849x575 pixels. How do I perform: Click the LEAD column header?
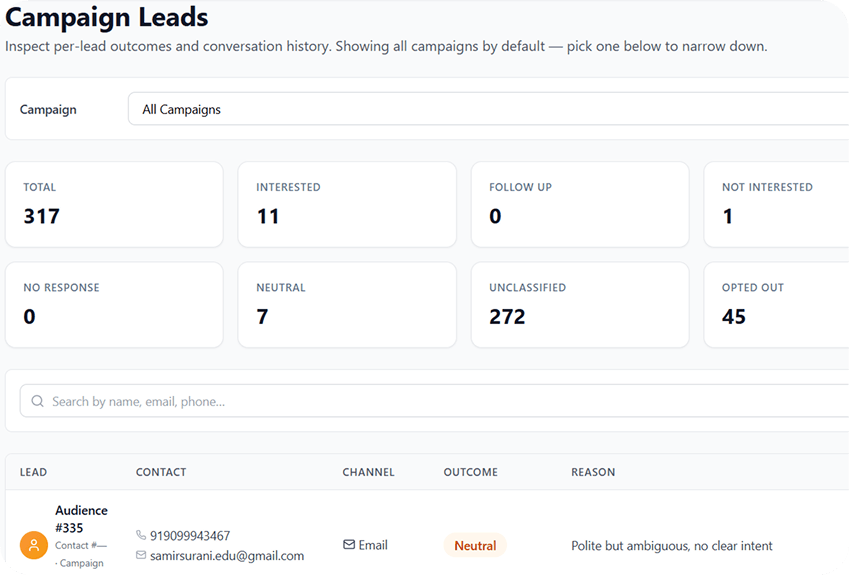pyautogui.click(x=34, y=472)
